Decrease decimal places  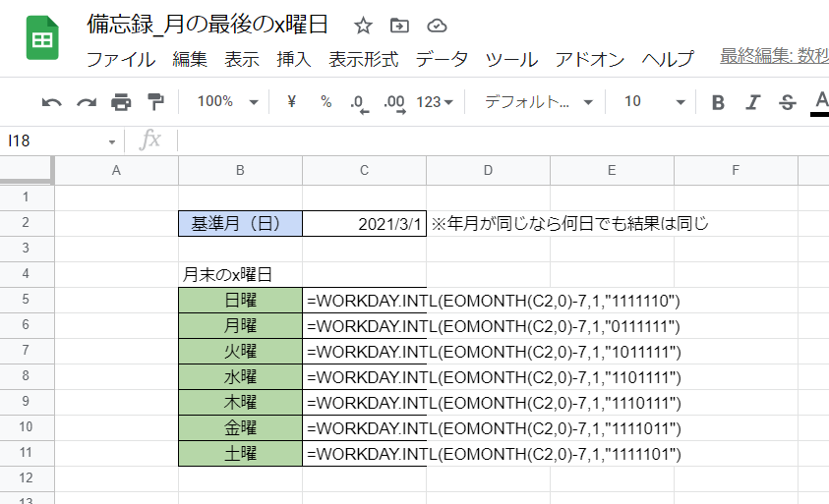coord(360,103)
